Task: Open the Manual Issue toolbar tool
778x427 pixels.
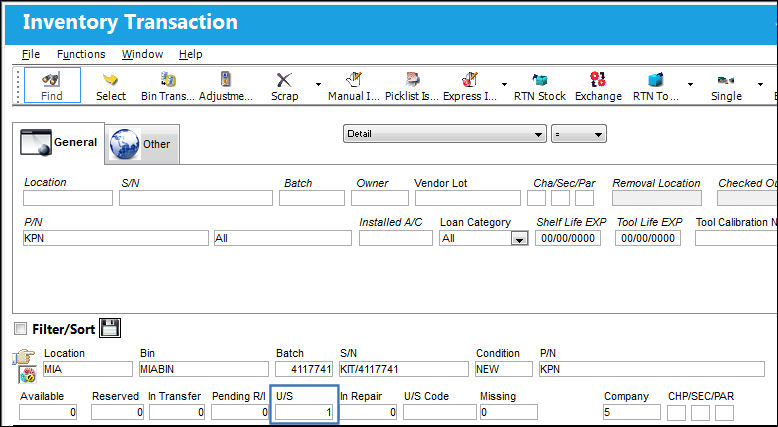Action: pyautogui.click(x=354, y=85)
